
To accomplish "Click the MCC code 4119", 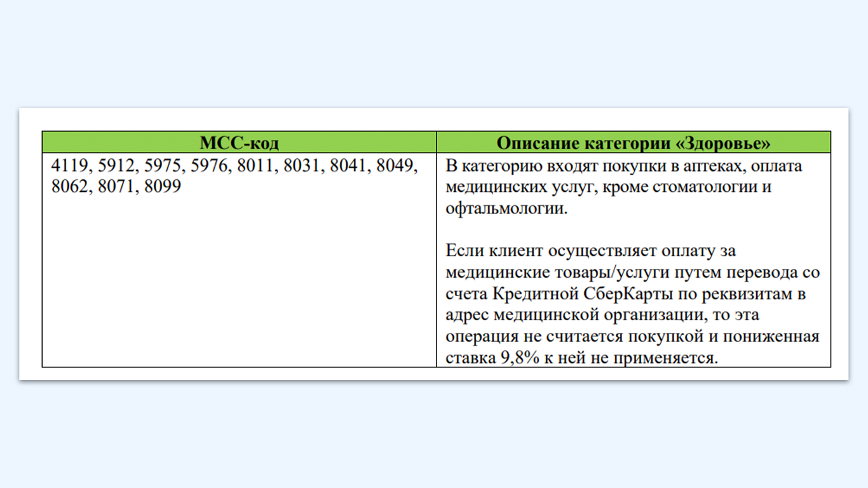I will coord(70,166).
